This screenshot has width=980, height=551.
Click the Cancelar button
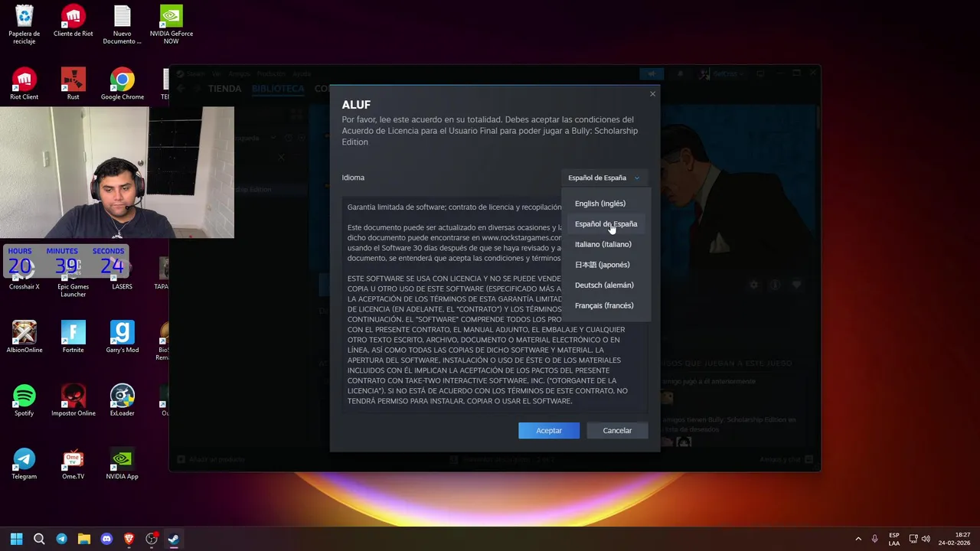617,430
